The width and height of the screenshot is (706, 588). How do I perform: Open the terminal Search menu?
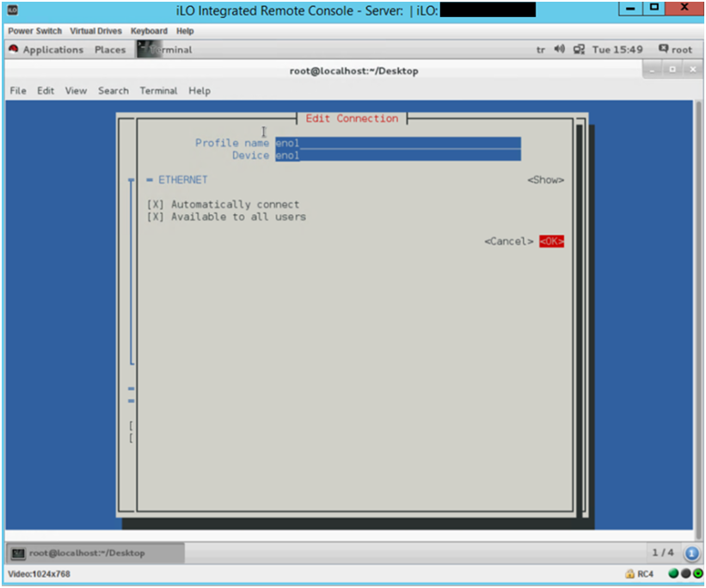point(113,90)
